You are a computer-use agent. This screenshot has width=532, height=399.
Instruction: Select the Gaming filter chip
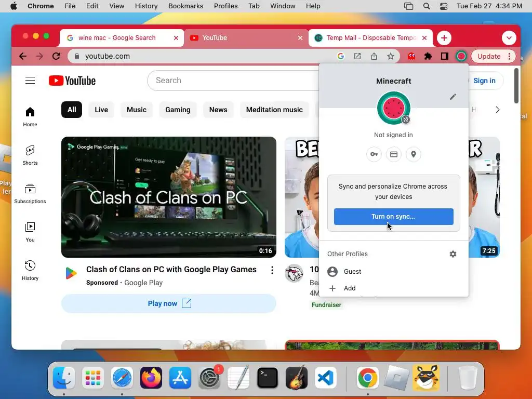178,110
